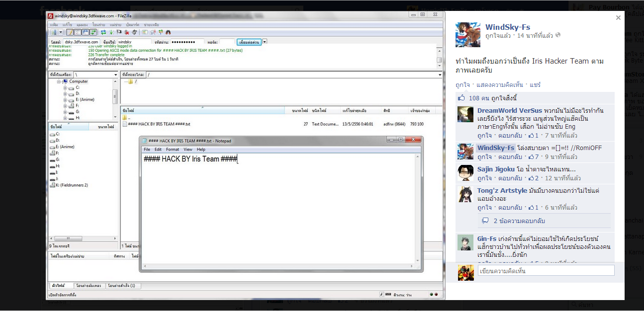
Task: Open Notepad Edit menu
Action: 158,149
